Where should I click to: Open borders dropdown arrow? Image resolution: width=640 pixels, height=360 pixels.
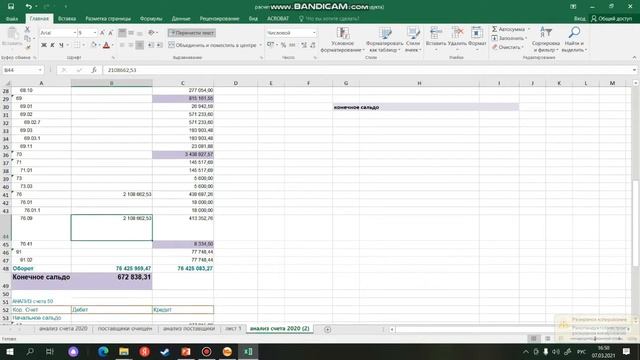click(x=83, y=45)
